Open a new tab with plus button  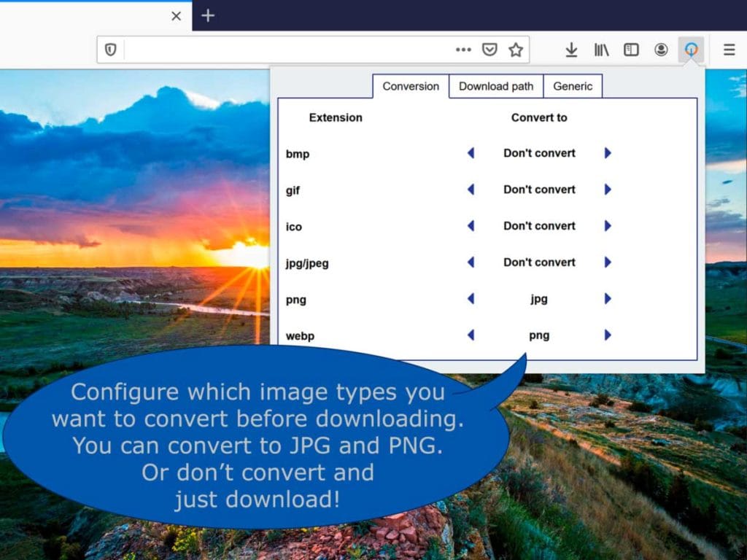[208, 16]
